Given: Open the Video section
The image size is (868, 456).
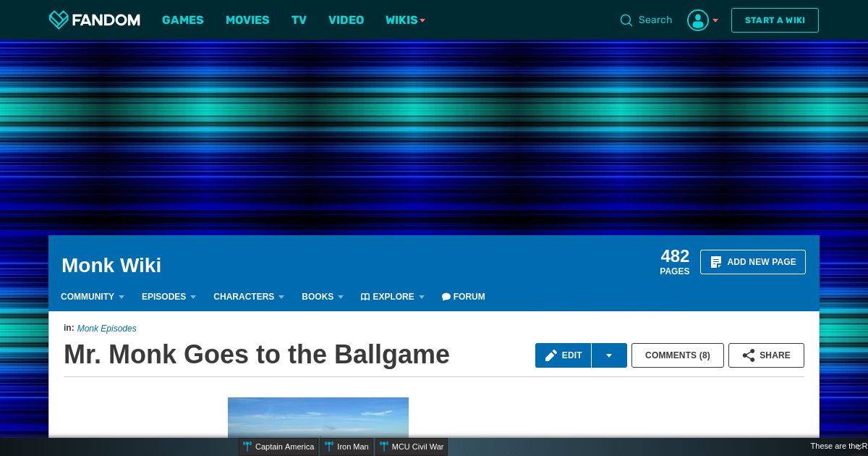Looking at the screenshot, I should (346, 20).
